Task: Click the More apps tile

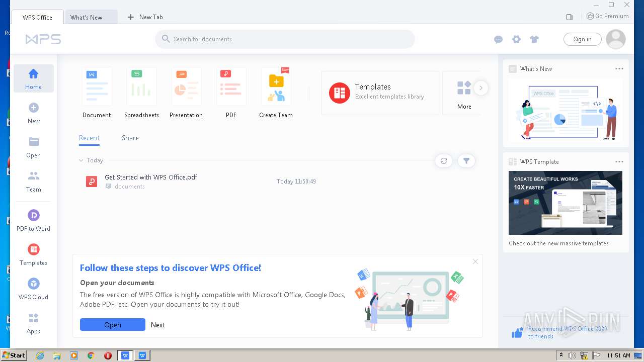Action: pos(464,93)
